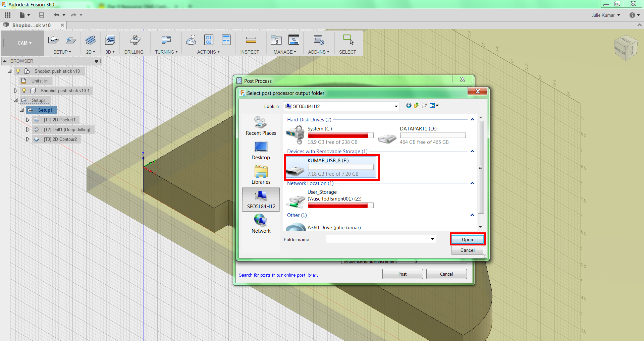Open the Look in location dropdown

coord(396,106)
